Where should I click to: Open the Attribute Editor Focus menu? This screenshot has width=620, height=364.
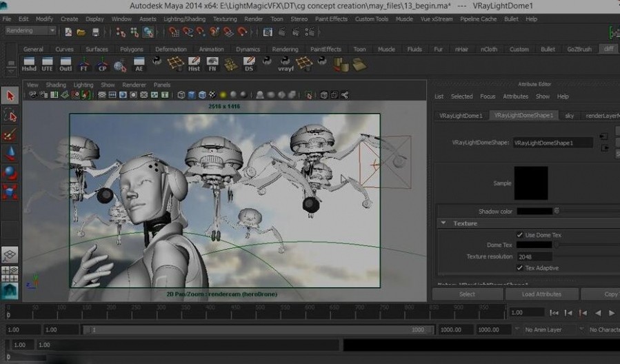click(488, 97)
